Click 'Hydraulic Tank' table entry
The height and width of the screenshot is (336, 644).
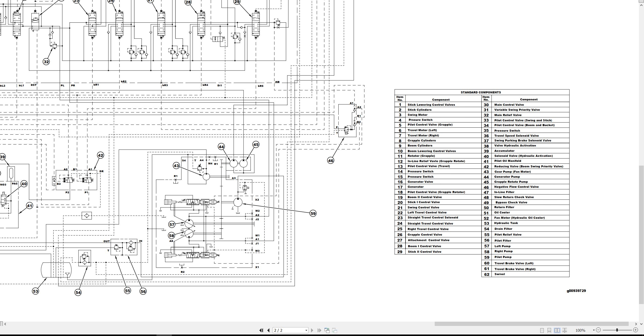(x=506, y=223)
